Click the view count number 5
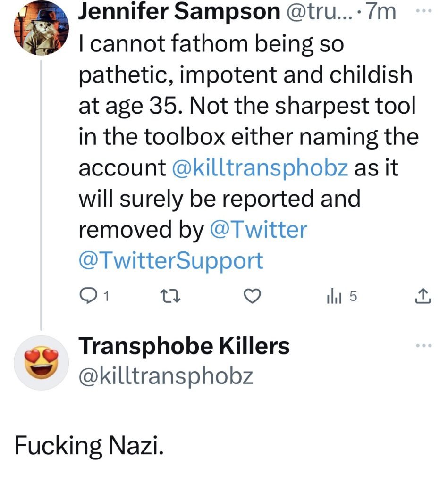Image resolution: width=448 pixels, height=483 pixels. tap(353, 296)
